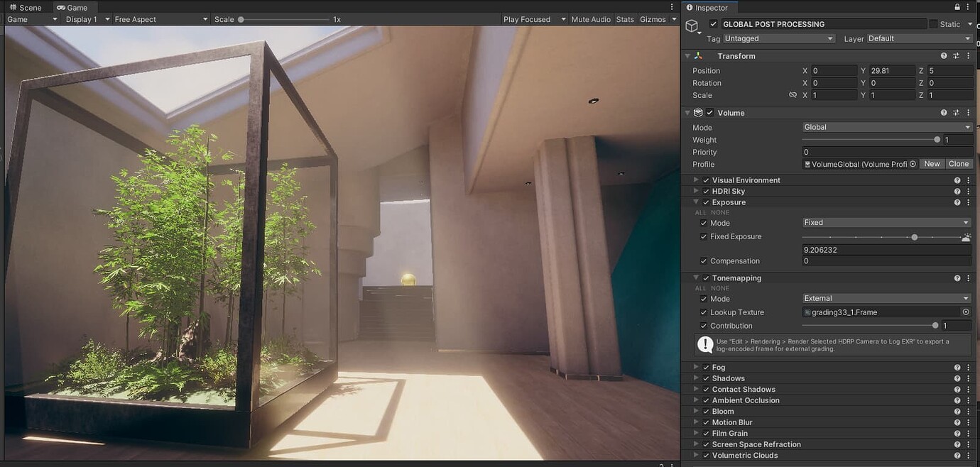Click the Clone profile button
Viewport: 980px width, 467px height.
[959, 163]
